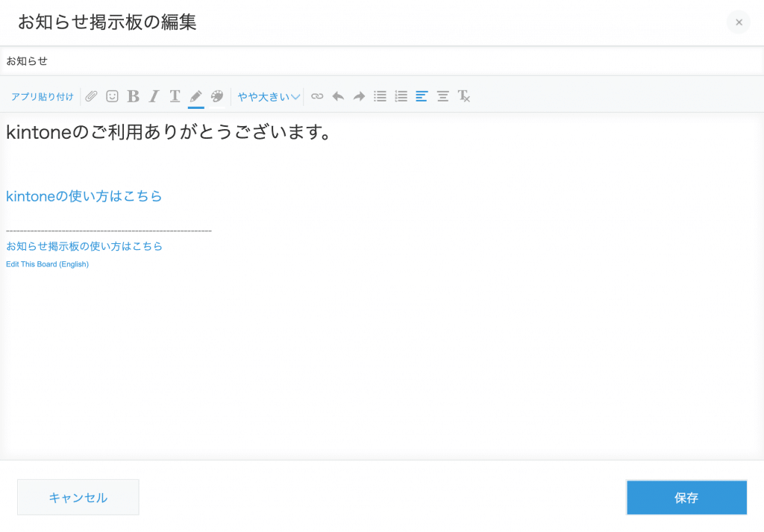Center align the text
This screenshot has width=764, height=532.
point(443,96)
